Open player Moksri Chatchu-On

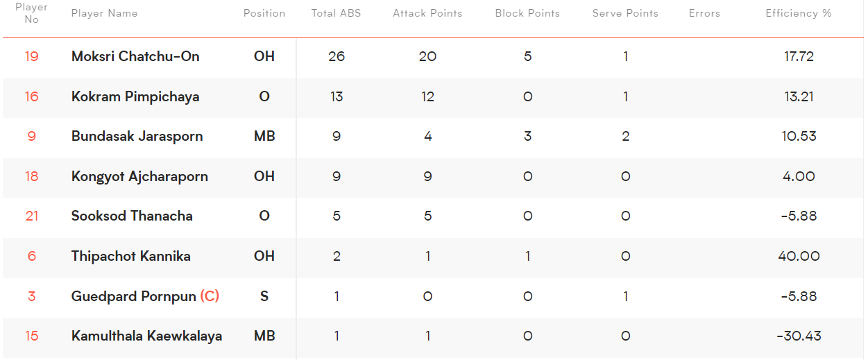(x=135, y=56)
